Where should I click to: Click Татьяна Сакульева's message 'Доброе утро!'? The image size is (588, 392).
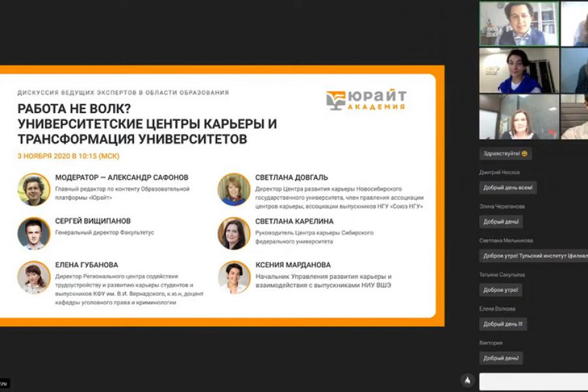click(500, 290)
